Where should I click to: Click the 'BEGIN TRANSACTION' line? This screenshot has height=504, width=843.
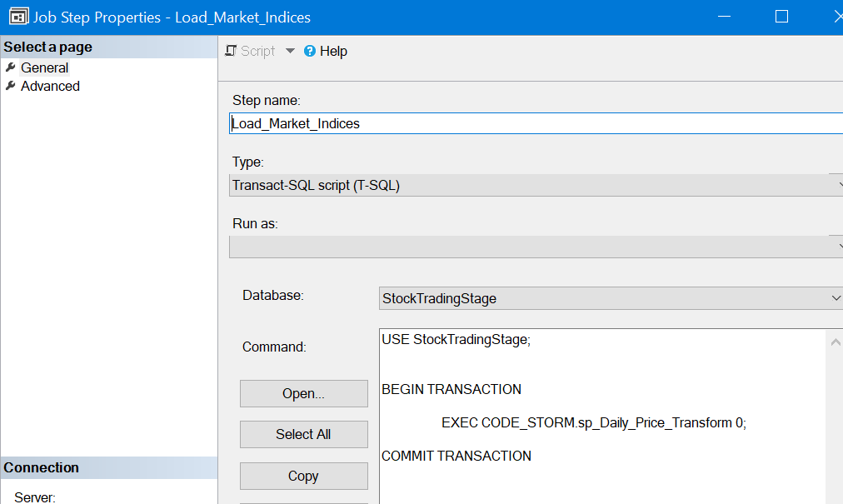(x=451, y=389)
